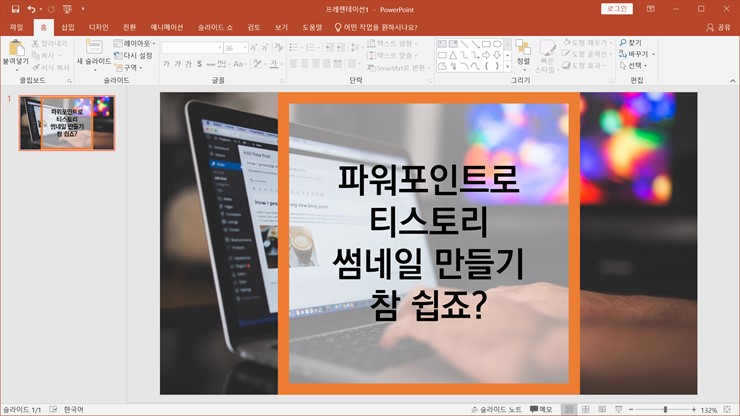Screen dimensions: 740x416
Task: Click the font name combo box
Action: 192,48
